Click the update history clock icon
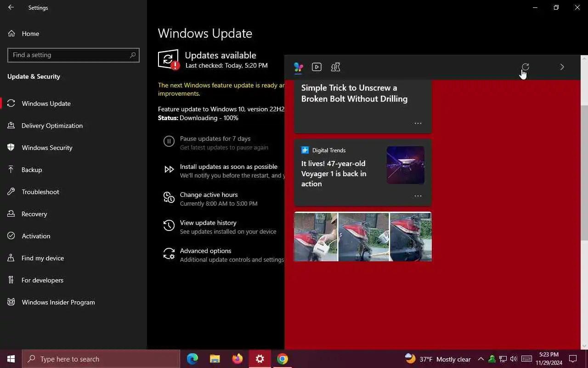The width and height of the screenshot is (588, 368). (x=169, y=226)
